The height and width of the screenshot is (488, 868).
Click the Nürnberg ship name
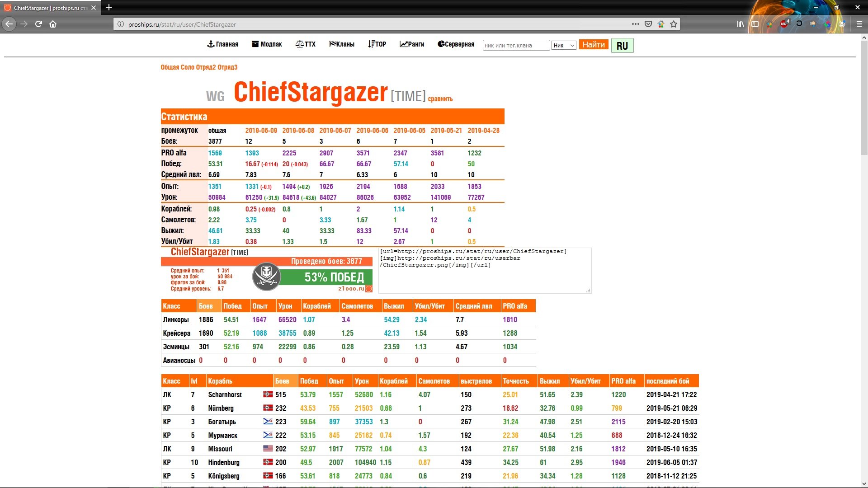click(221, 408)
